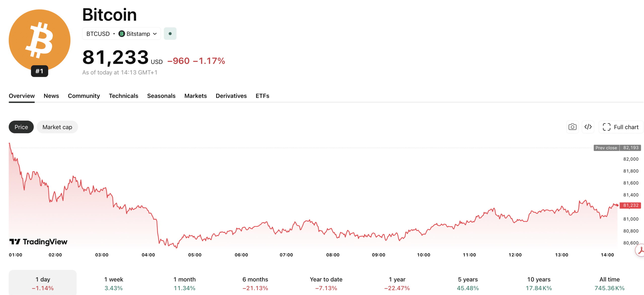Select the Price chart toggle

[21, 127]
